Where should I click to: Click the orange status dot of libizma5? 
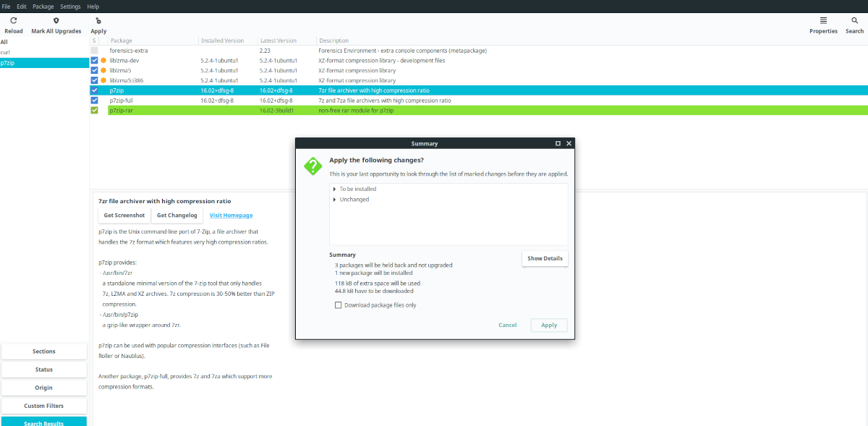pos(103,71)
